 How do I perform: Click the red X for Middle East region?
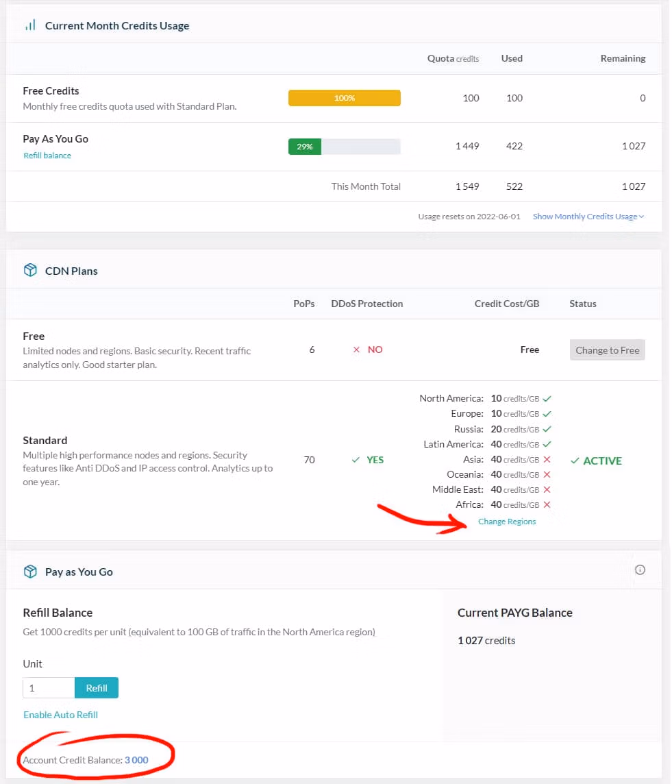[x=547, y=489]
